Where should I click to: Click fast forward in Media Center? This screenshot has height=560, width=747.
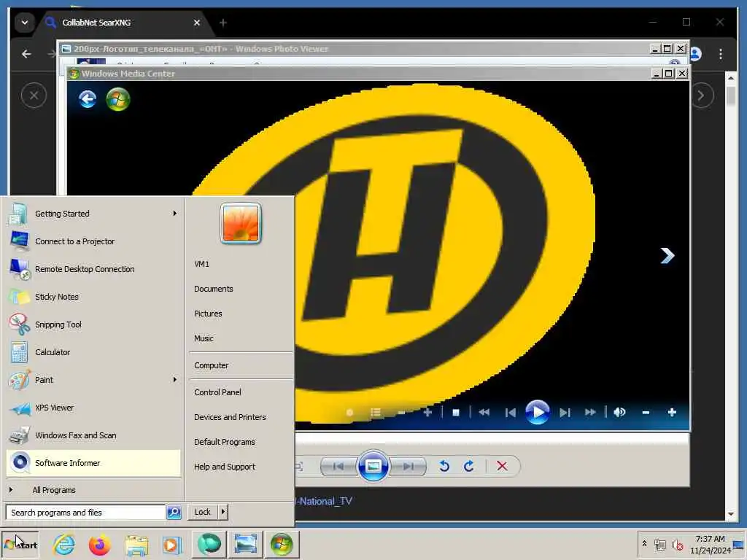(590, 413)
